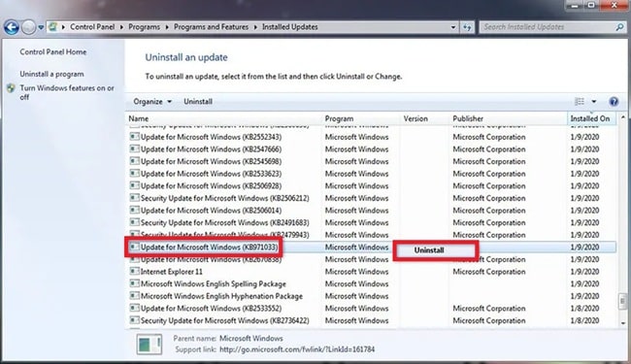Click the icon beside Internet Explorer 11
This screenshot has height=364, width=631.
[134, 272]
